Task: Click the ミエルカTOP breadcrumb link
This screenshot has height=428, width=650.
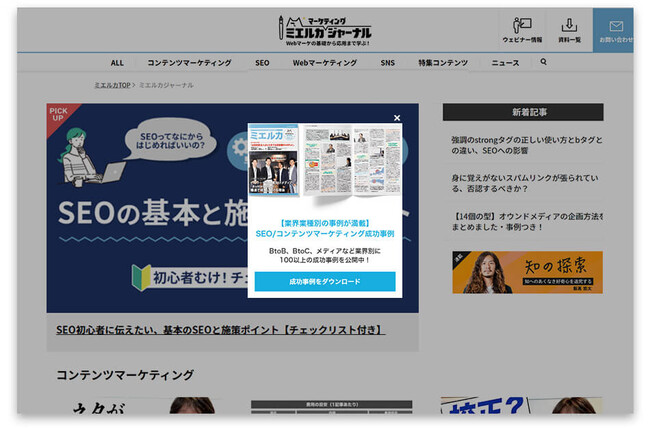Action: 112,85
